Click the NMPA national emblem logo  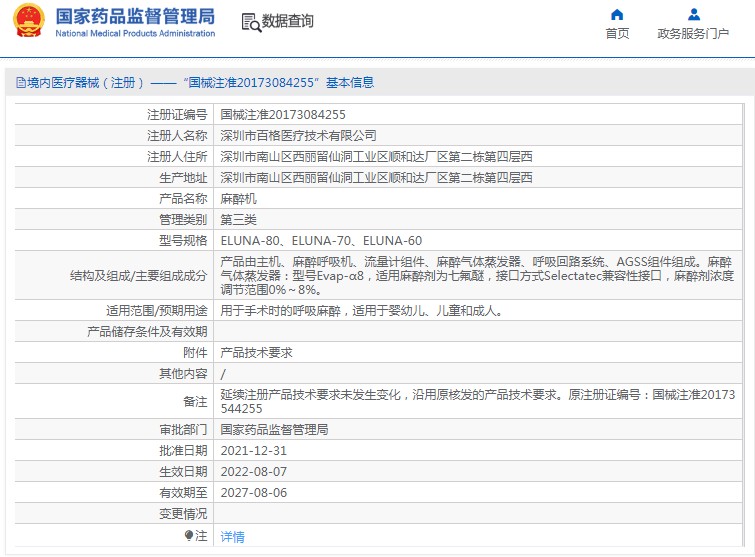point(28,21)
